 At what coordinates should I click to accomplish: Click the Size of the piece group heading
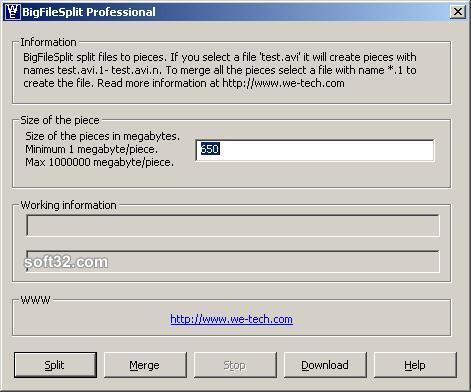click(60, 120)
